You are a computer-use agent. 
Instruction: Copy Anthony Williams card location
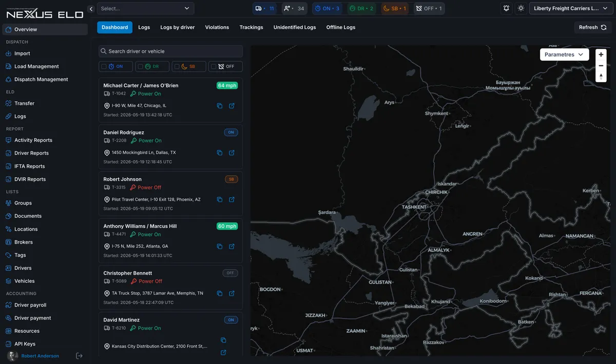(x=220, y=246)
